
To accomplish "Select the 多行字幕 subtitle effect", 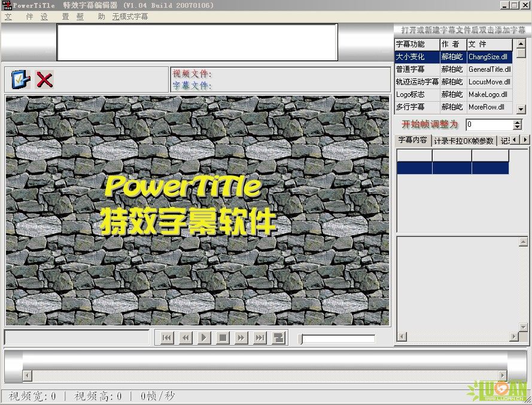I will point(417,107).
